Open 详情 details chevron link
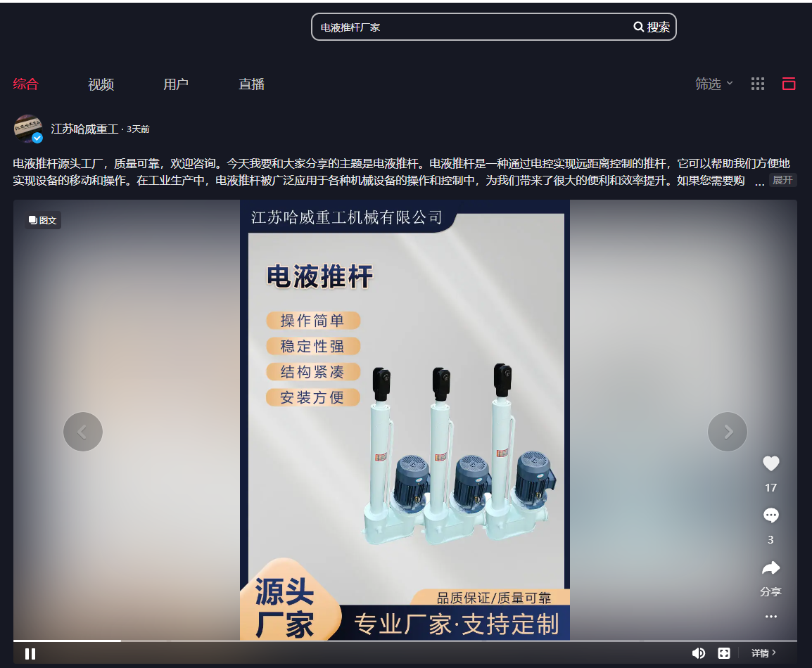 coord(763,653)
